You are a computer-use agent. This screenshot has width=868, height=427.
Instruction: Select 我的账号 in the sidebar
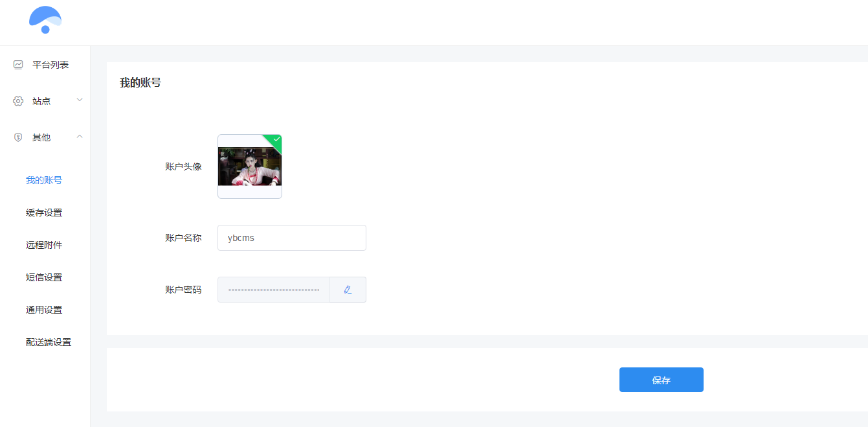44,180
